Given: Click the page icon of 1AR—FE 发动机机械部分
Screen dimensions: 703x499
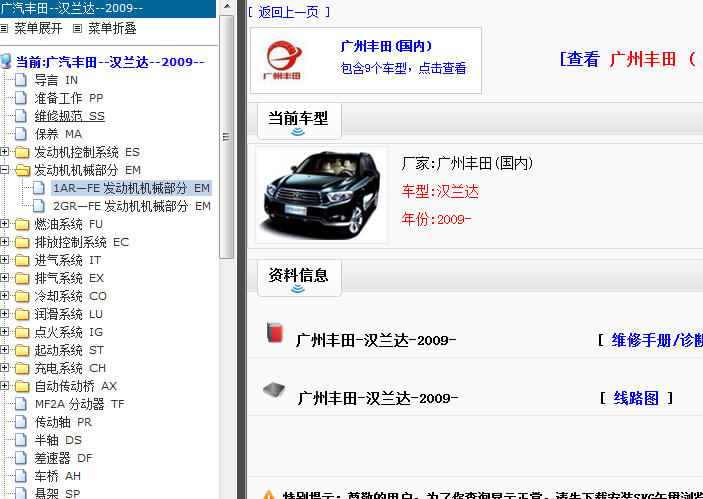Looking at the screenshot, I should pyautogui.click(x=39, y=188).
